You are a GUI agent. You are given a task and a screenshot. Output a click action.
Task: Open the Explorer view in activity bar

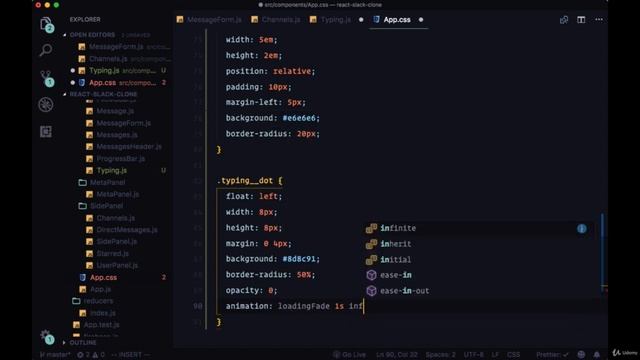(x=46, y=24)
